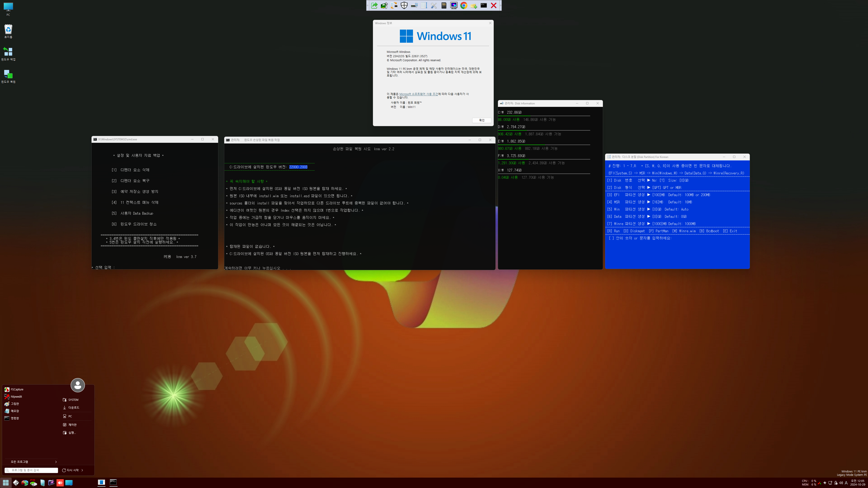
Task: Click the Start button on the taskbar
Action: tap(6, 483)
